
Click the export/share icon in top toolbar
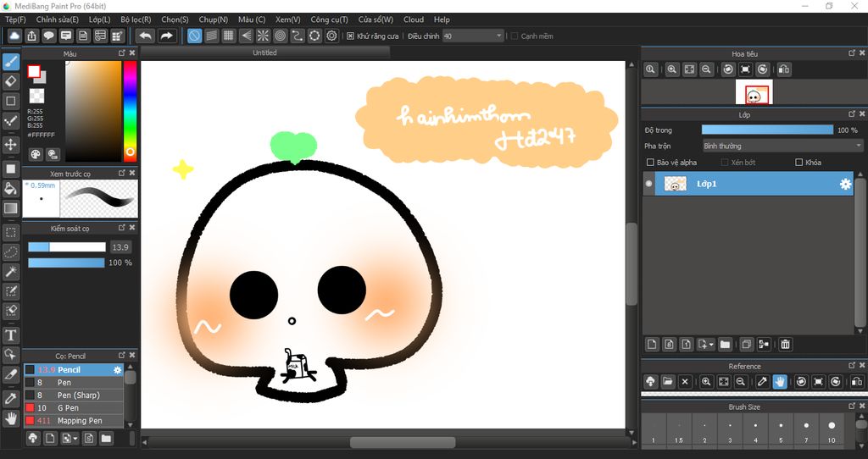[31, 36]
